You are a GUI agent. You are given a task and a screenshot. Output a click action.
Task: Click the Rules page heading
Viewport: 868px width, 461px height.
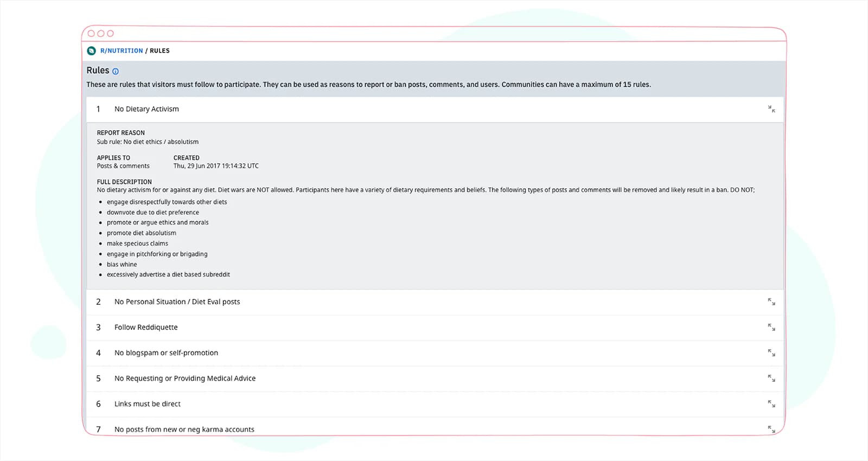click(98, 71)
